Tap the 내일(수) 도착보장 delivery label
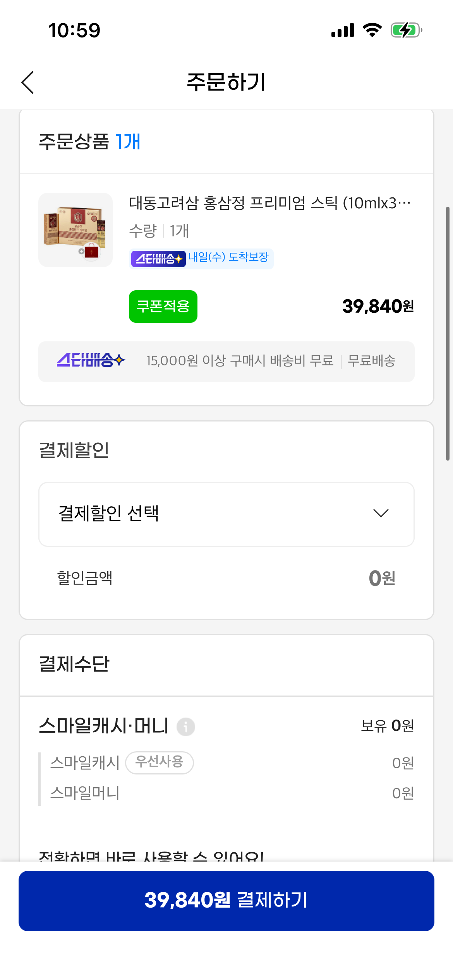 click(228, 257)
